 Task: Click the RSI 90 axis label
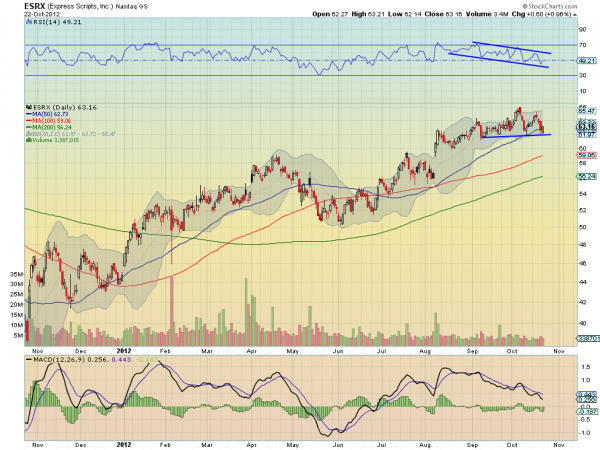click(x=582, y=30)
